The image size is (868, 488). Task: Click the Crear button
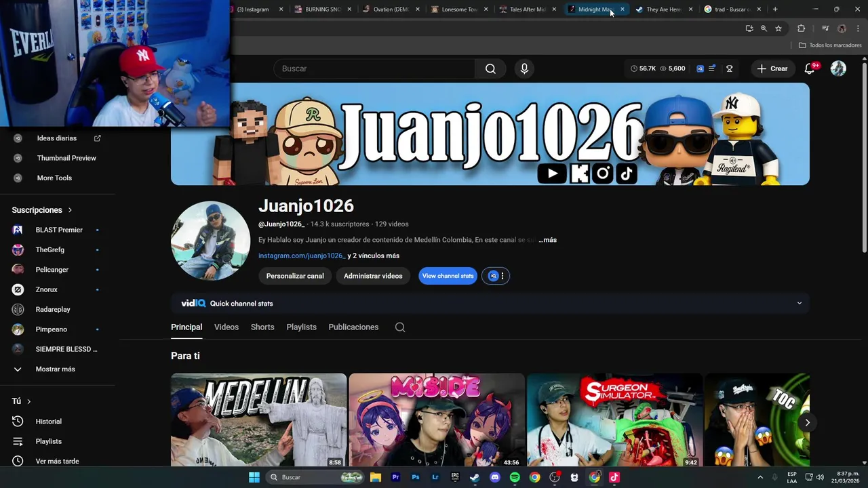click(772, 68)
